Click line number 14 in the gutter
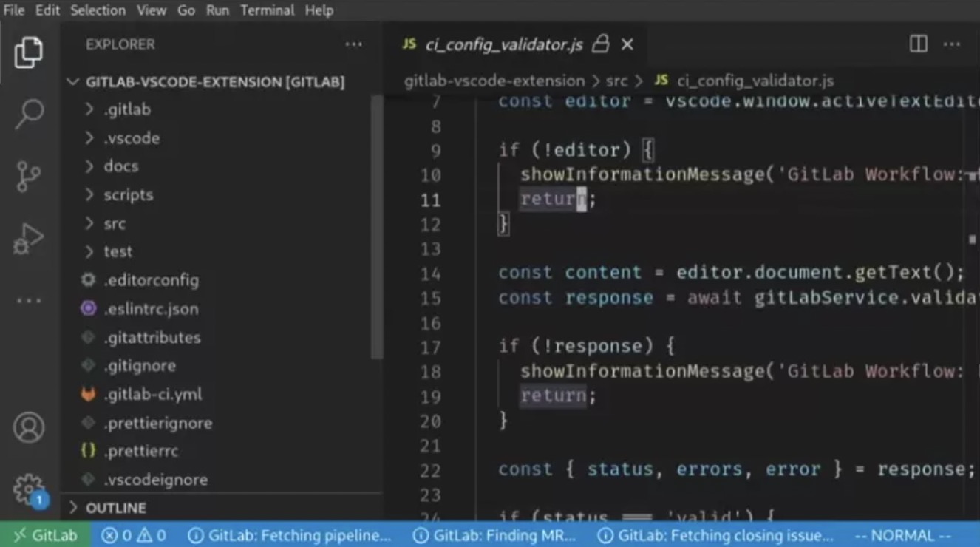 pyautogui.click(x=431, y=273)
